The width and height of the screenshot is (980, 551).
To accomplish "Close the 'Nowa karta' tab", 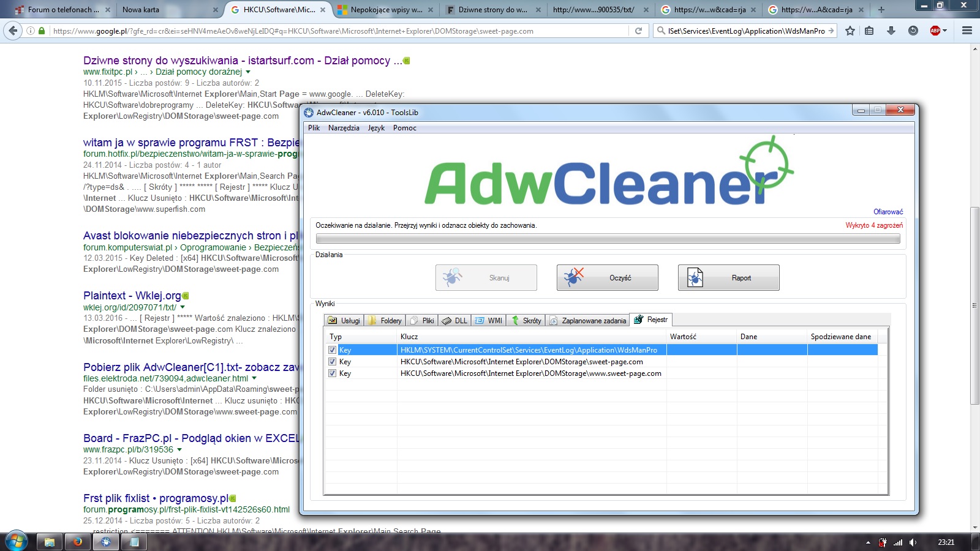I will 215,10.
